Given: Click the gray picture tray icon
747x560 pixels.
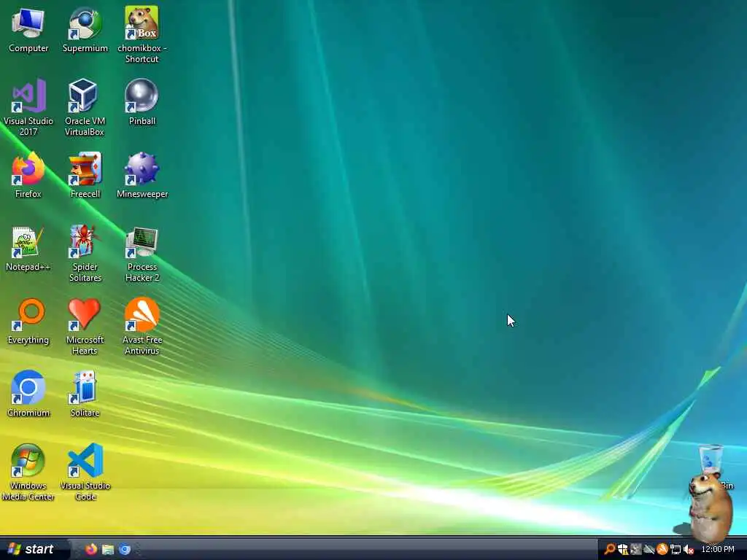Looking at the screenshot, I should coord(635,550).
